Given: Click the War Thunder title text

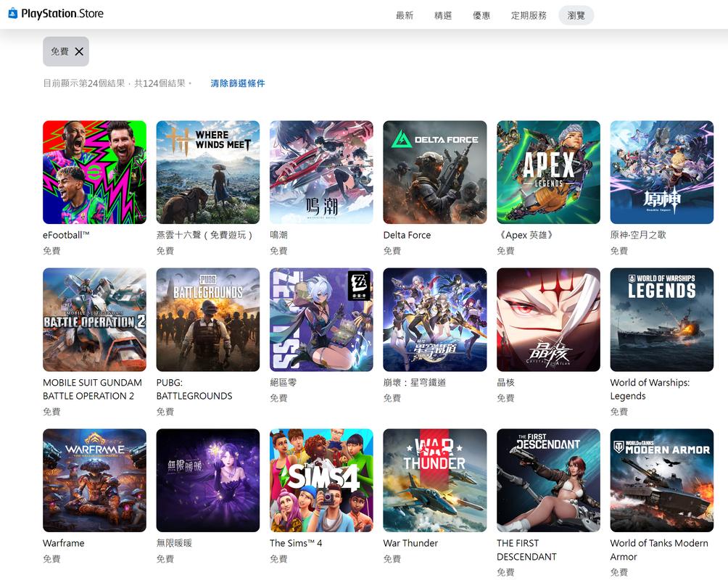Looking at the screenshot, I should pyautogui.click(x=411, y=543).
